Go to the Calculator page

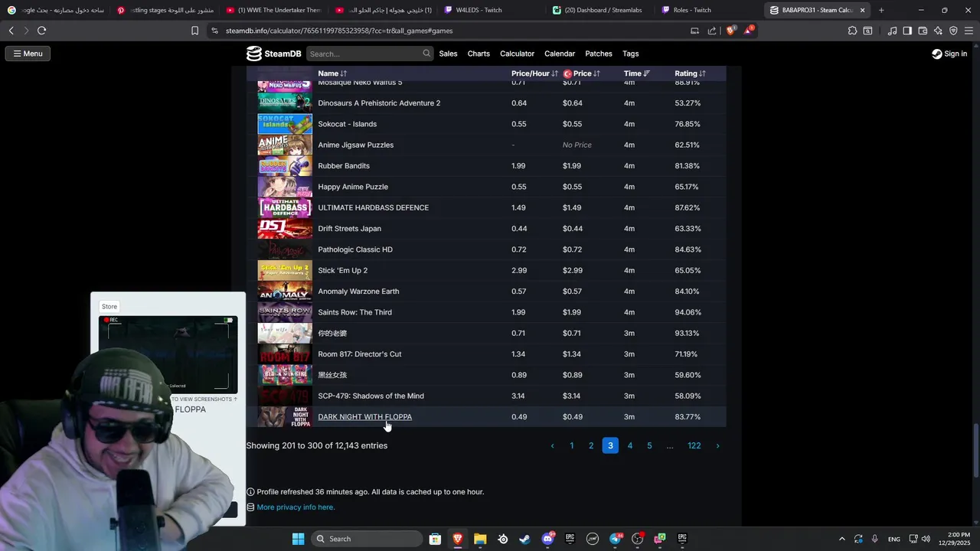click(517, 54)
